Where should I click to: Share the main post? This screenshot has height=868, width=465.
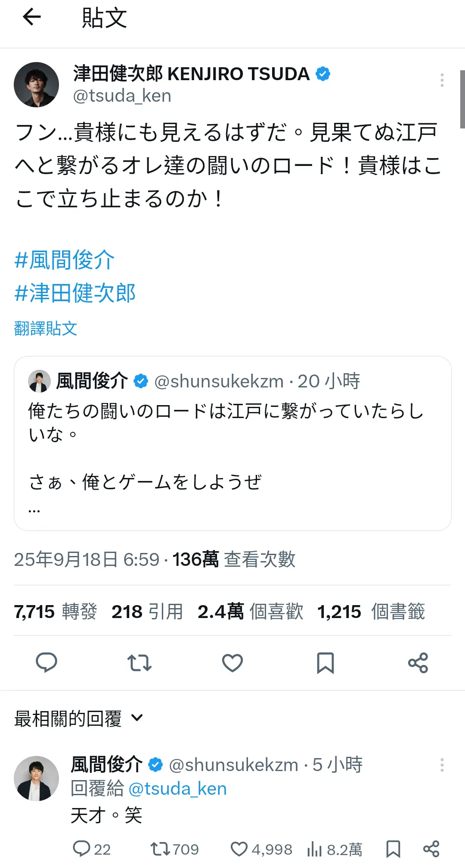[418, 663]
